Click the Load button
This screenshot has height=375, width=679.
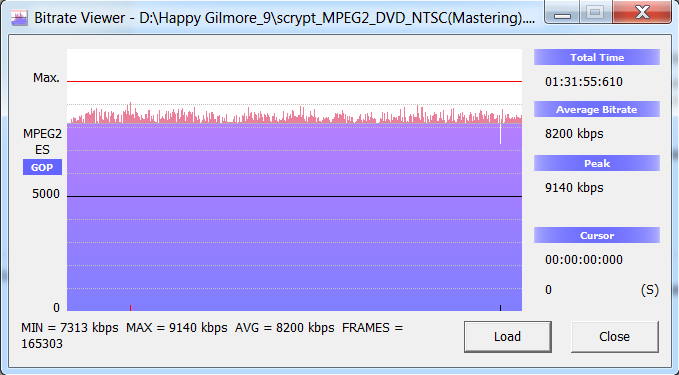[x=508, y=336]
